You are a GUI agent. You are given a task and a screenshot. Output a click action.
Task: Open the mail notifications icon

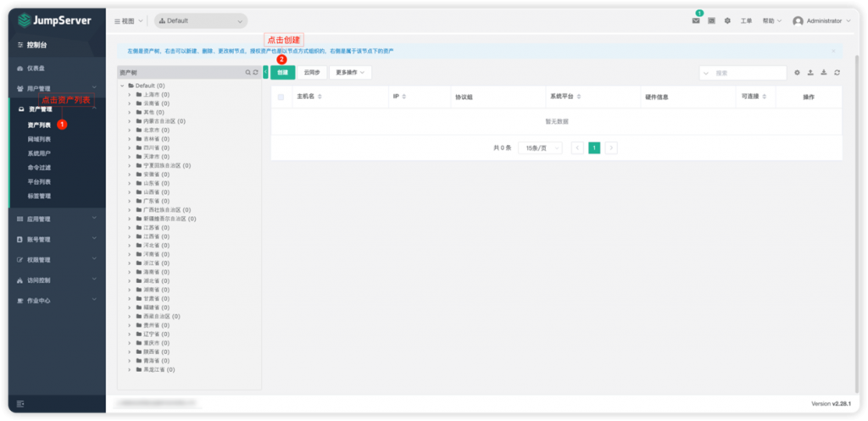tap(696, 20)
